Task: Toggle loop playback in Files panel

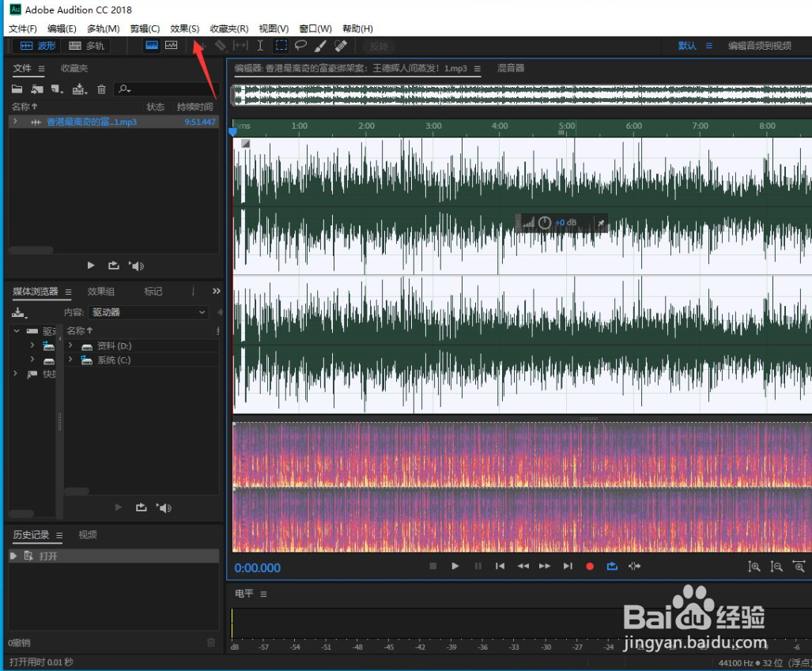Action: (x=113, y=266)
